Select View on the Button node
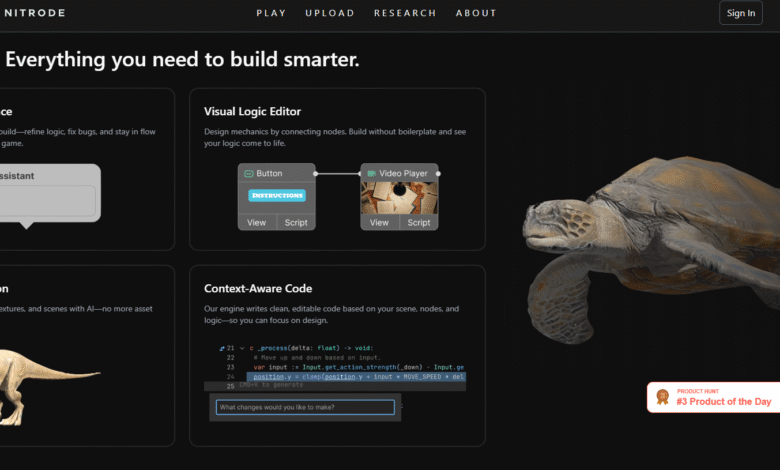The image size is (780, 470). tap(257, 223)
